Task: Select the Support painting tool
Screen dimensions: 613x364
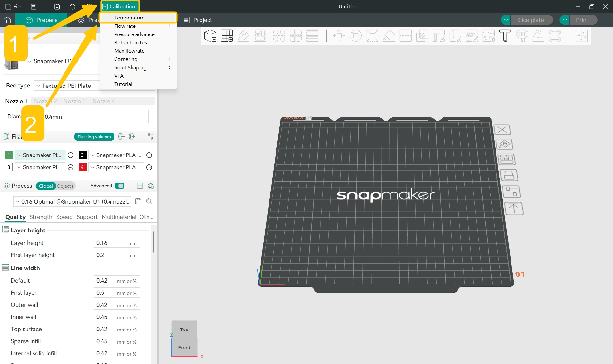Action: pos(439,36)
